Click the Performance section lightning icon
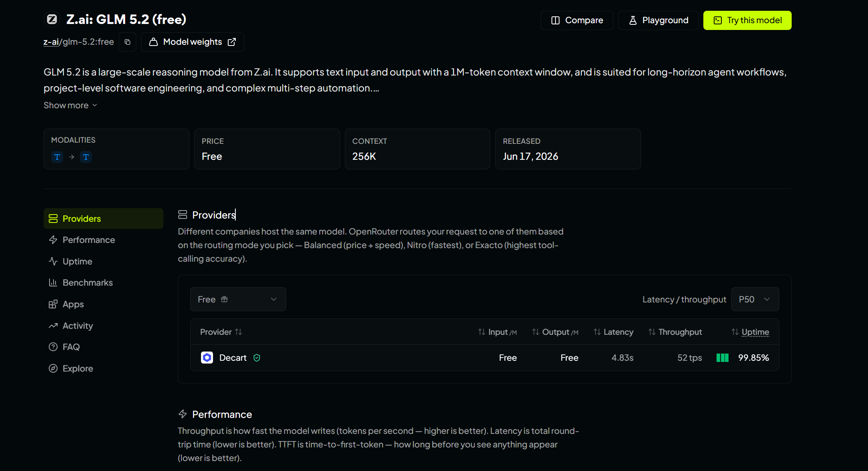The image size is (868, 471). click(x=183, y=414)
